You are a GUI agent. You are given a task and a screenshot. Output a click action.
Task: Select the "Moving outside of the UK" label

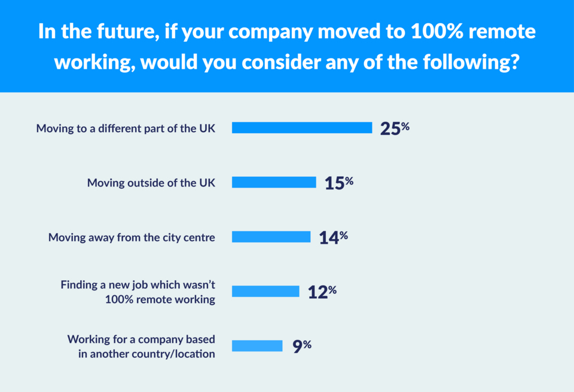click(x=151, y=183)
